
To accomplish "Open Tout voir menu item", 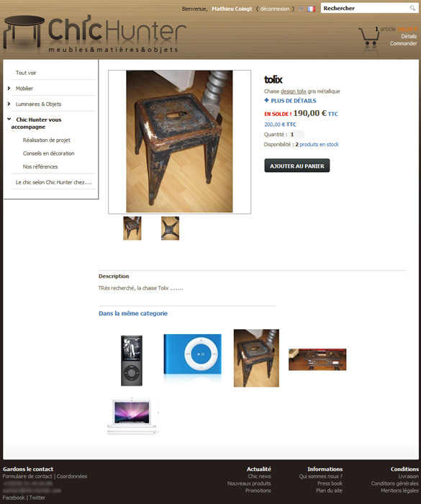I will (x=26, y=73).
